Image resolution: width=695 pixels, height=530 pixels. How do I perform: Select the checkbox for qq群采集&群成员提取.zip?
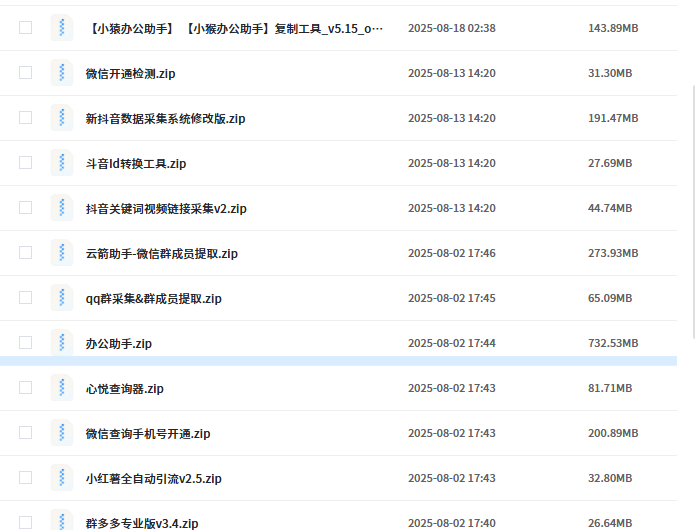[x=25, y=298]
